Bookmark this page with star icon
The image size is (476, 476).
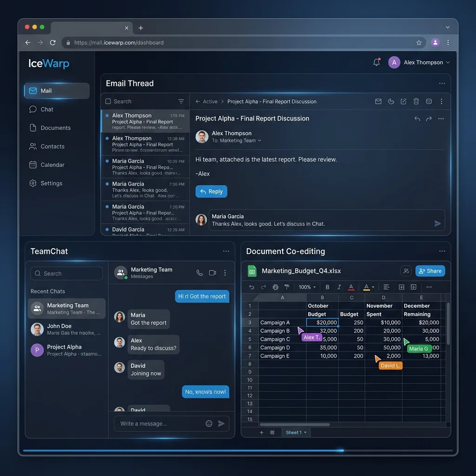(x=419, y=43)
